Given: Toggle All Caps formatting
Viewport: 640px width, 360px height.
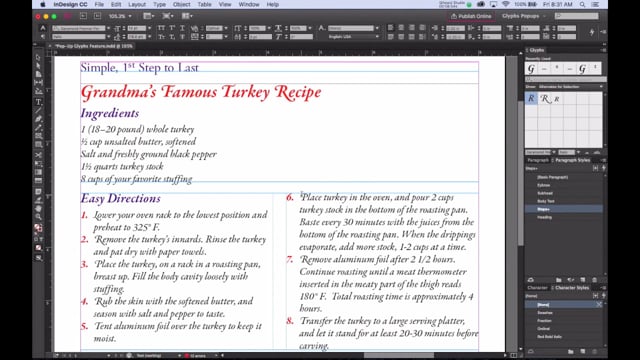Looking at the screenshot, I should [x=161, y=28].
